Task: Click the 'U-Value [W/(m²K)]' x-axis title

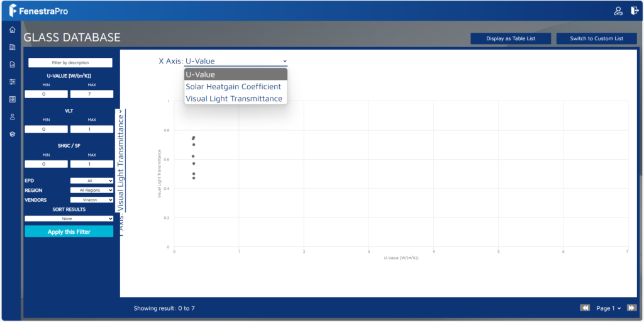Action: 401,258
